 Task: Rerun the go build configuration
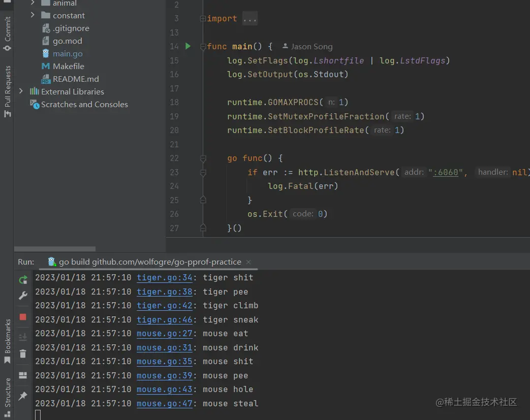point(23,280)
